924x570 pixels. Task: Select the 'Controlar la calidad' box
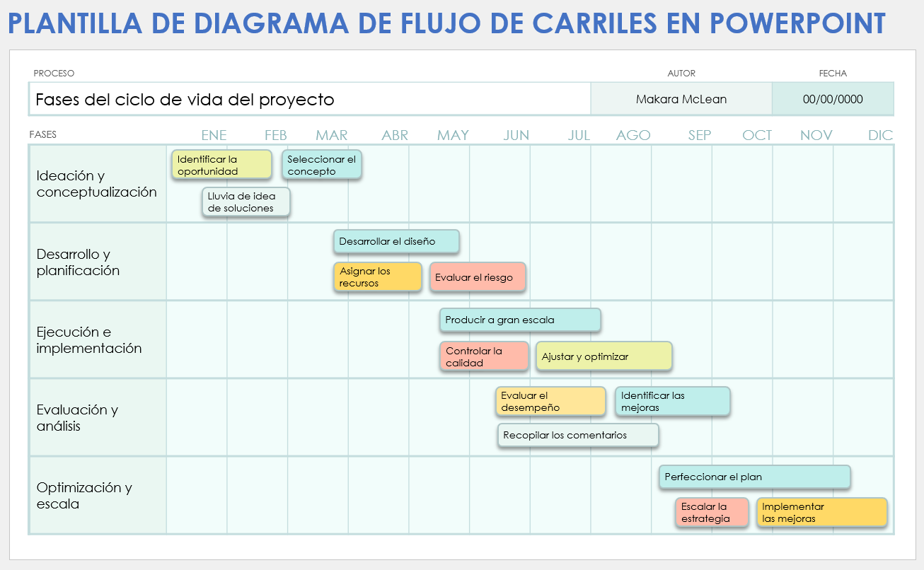tap(484, 356)
